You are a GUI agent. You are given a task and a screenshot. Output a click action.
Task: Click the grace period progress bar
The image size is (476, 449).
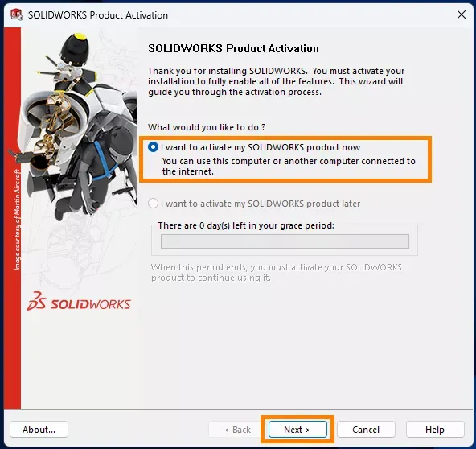[x=285, y=241]
